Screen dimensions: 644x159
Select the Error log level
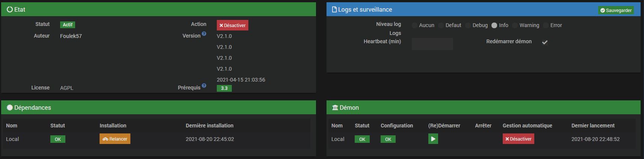(x=546, y=25)
